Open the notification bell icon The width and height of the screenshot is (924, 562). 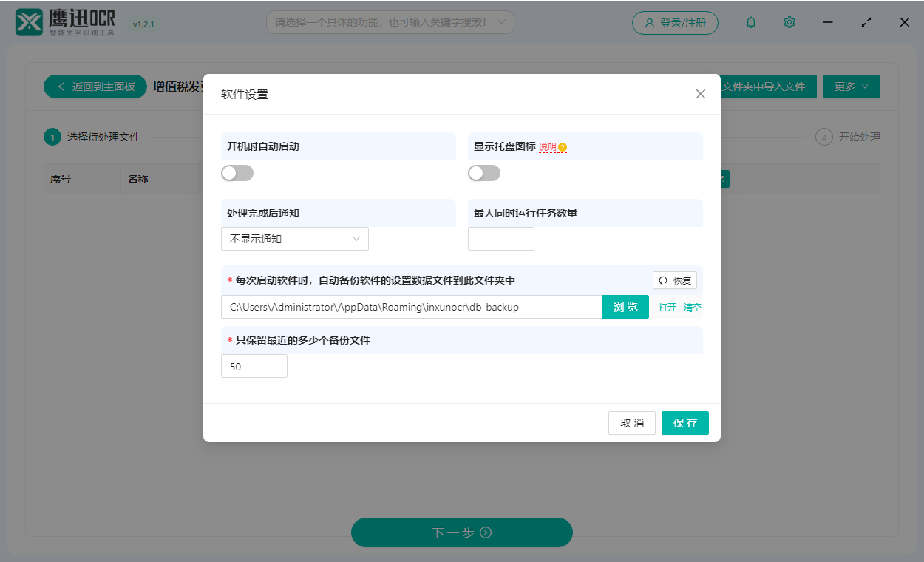[x=751, y=22]
